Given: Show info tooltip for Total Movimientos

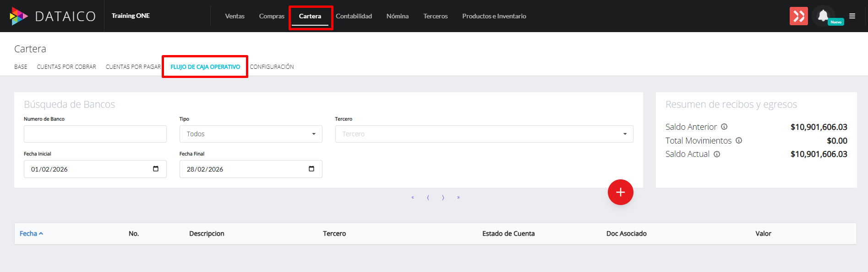Looking at the screenshot, I should point(739,140).
